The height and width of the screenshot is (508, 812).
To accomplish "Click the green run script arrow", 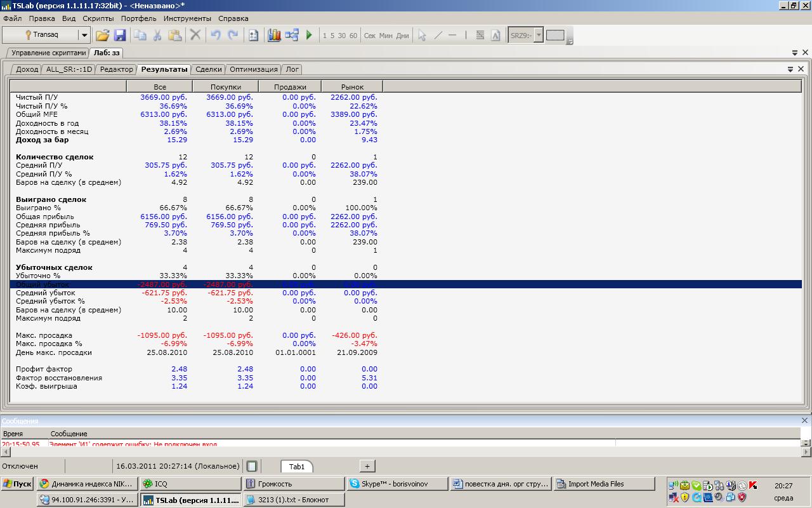I will coord(309,36).
